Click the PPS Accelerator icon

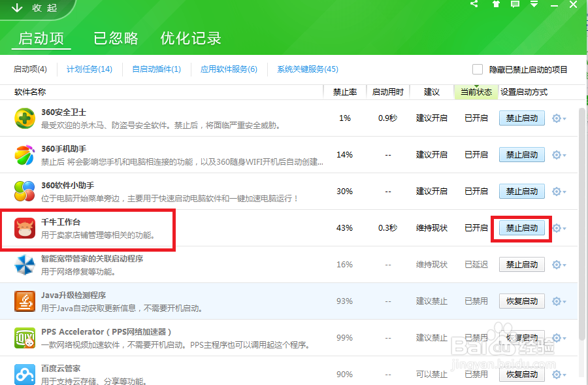point(25,338)
